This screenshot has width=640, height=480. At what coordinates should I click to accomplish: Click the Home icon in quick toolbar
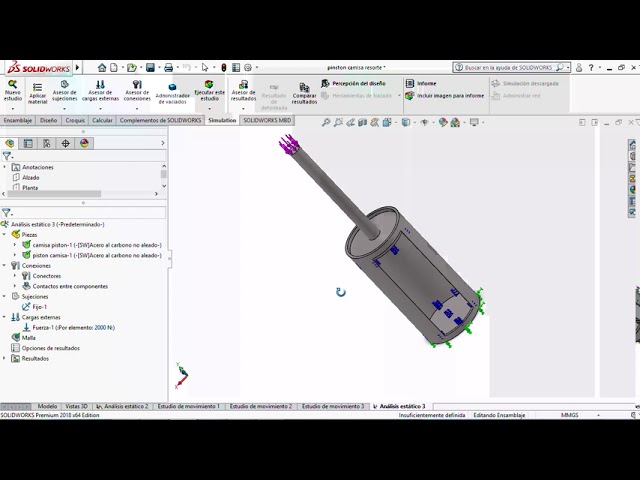click(x=102, y=67)
